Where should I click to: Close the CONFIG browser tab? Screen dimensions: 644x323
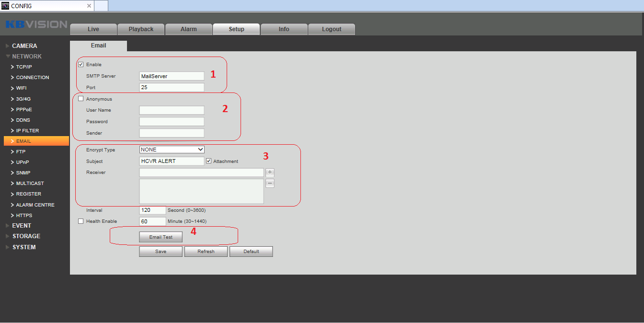click(89, 6)
